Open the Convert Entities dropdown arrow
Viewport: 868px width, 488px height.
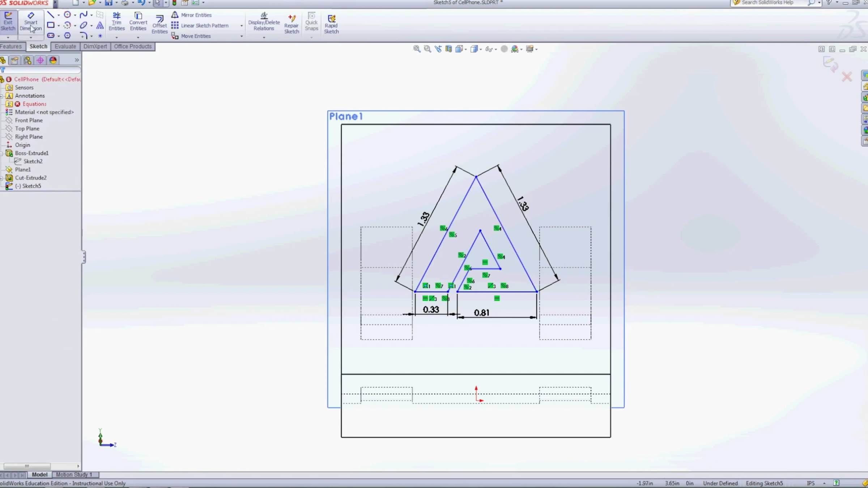point(138,37)
